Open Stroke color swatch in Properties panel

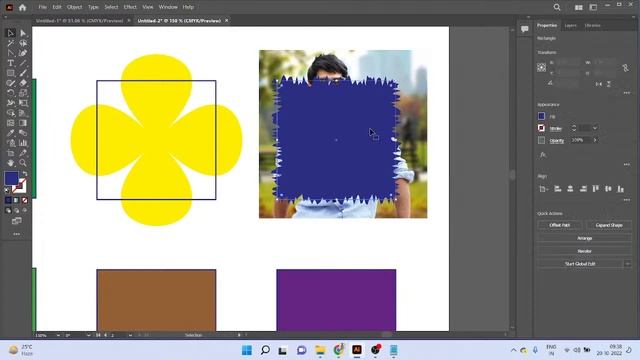click(542, 128)
